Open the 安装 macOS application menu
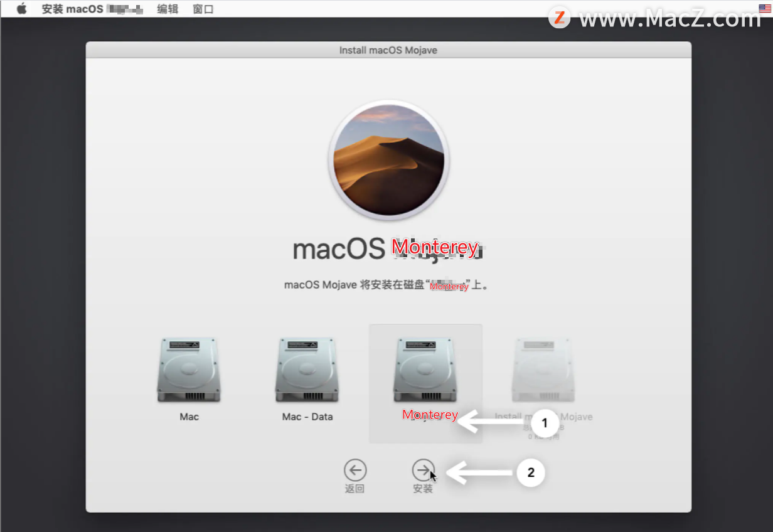The image size is (773, 532). [92, 9]
